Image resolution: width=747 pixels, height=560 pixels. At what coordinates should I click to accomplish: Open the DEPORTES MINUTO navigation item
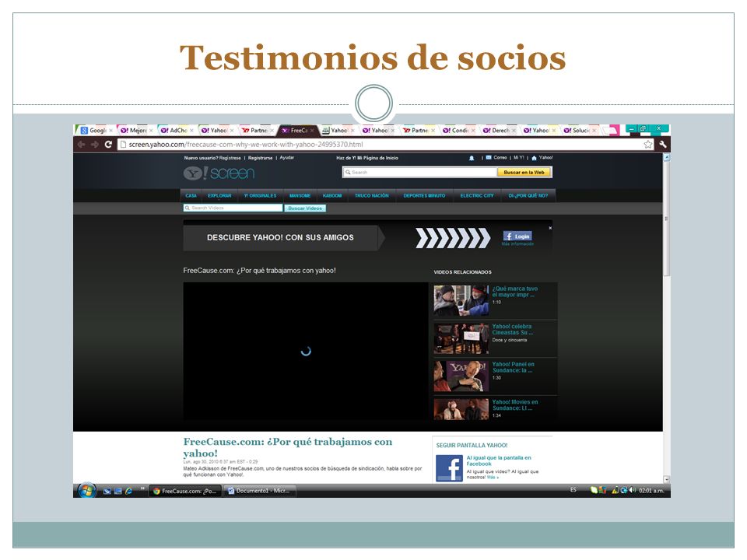click(x=425, y=196)
